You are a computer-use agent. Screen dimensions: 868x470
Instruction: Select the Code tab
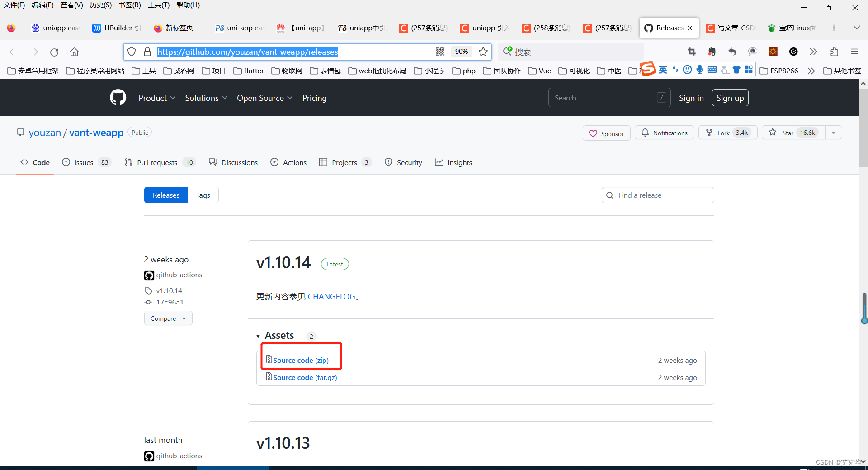click(35, 162)
